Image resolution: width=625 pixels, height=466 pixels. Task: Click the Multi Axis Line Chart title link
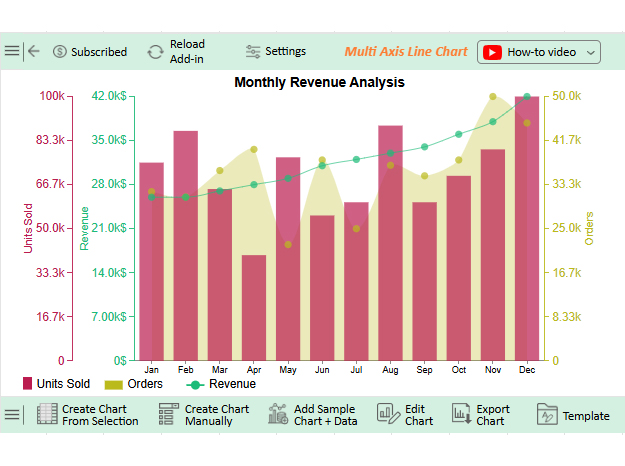[405, 52]
